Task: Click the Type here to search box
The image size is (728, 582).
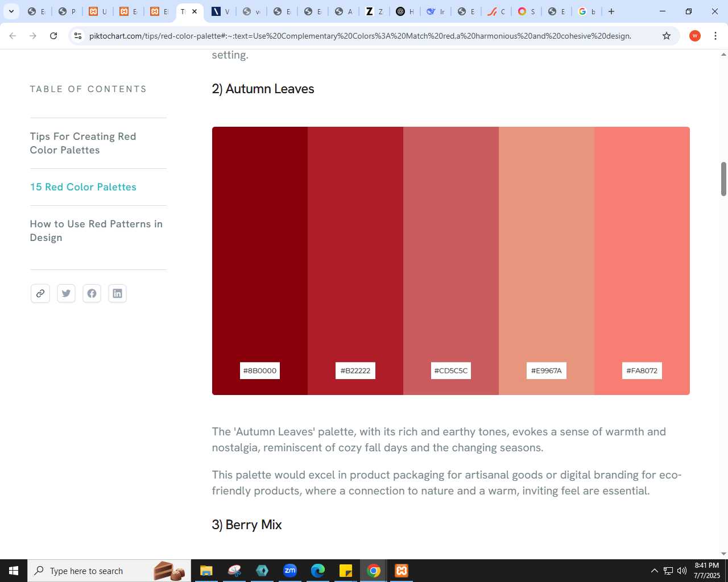Action: tap(109, 571)
